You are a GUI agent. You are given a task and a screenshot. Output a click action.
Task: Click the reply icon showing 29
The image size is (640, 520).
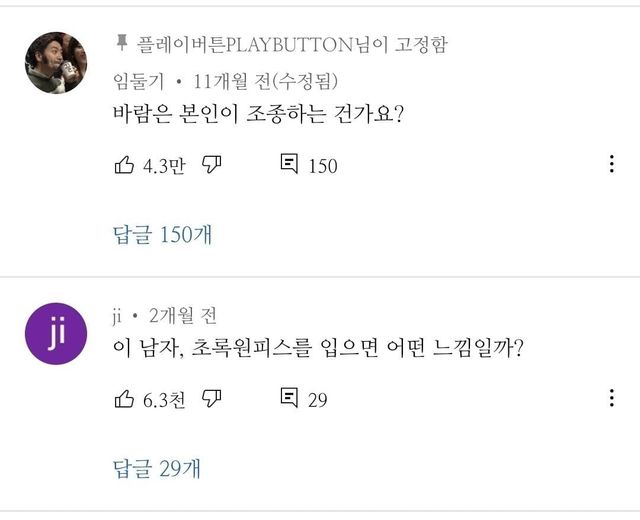point(289,399)
